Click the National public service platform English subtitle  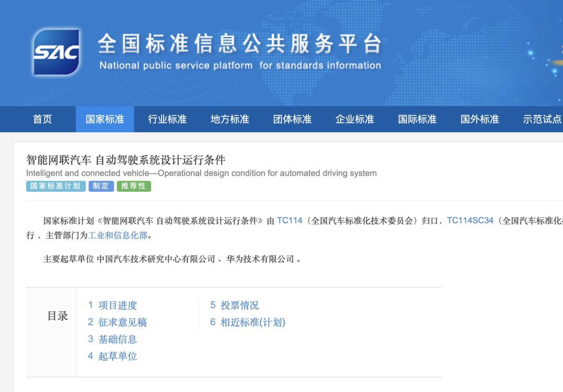point(240,65)
